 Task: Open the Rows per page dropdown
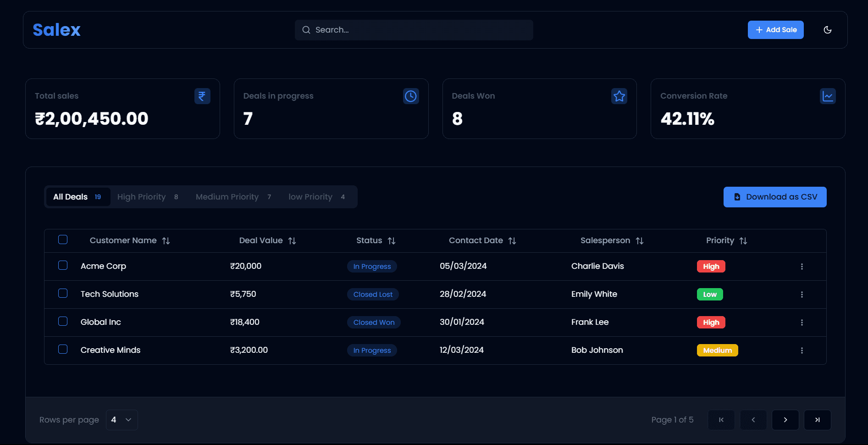coord(121,419)
